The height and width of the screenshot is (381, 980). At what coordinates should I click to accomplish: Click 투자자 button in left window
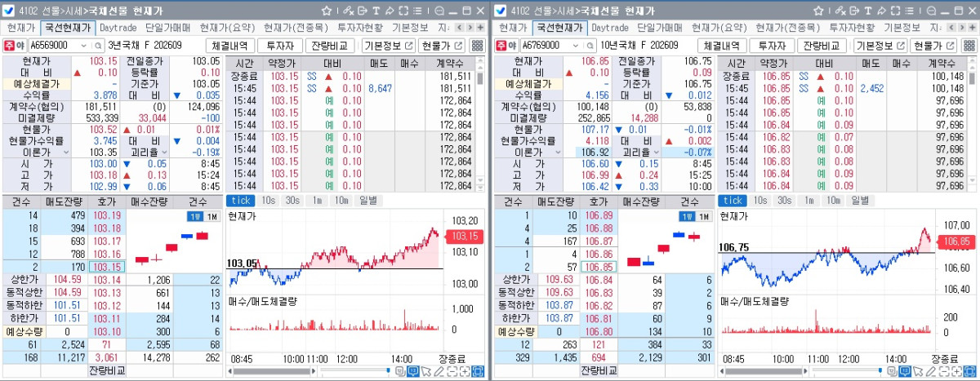tap(279, 46)
